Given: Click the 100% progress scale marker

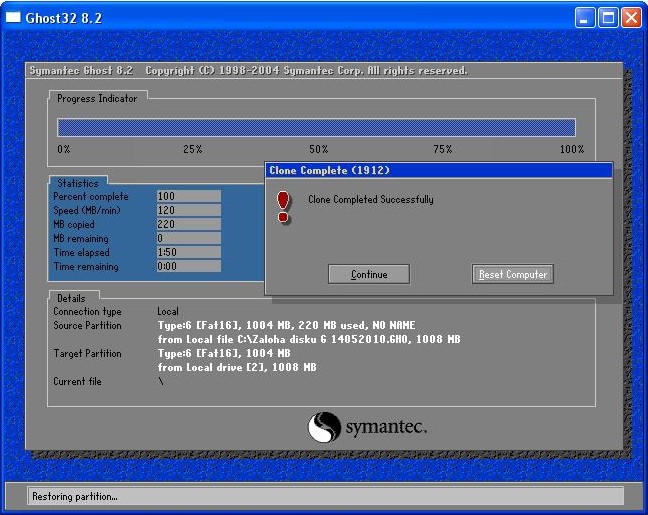Looking at the screenshot, I should [x=572, y=149].
